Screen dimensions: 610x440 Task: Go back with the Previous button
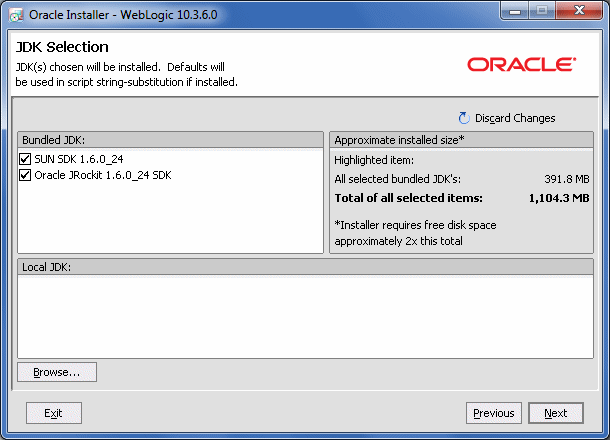coord(494,413)
